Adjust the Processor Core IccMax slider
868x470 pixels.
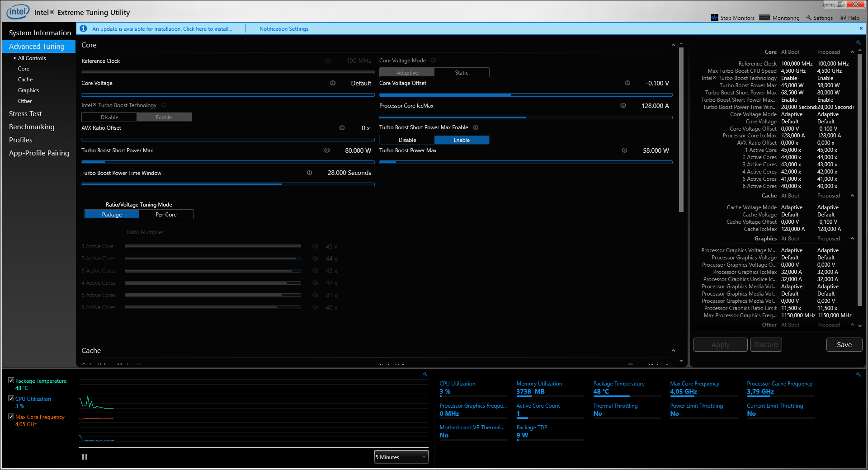tap(526, 117)
